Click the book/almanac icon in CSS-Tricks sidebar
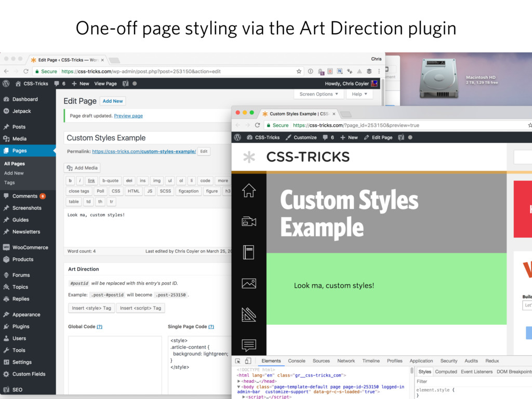The image size is (532, 399). pyautogui.click(x=249, y=252)
